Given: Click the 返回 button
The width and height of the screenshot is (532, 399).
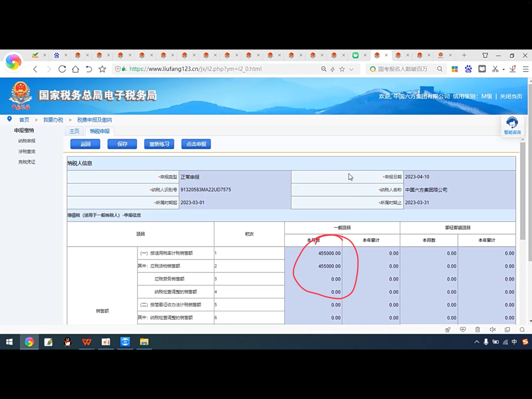Looking at the screenshot, I should (x=85, y=144).
